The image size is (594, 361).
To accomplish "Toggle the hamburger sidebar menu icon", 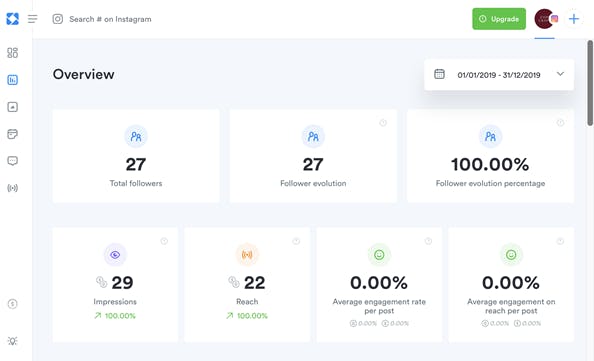I will coord(33,19).
